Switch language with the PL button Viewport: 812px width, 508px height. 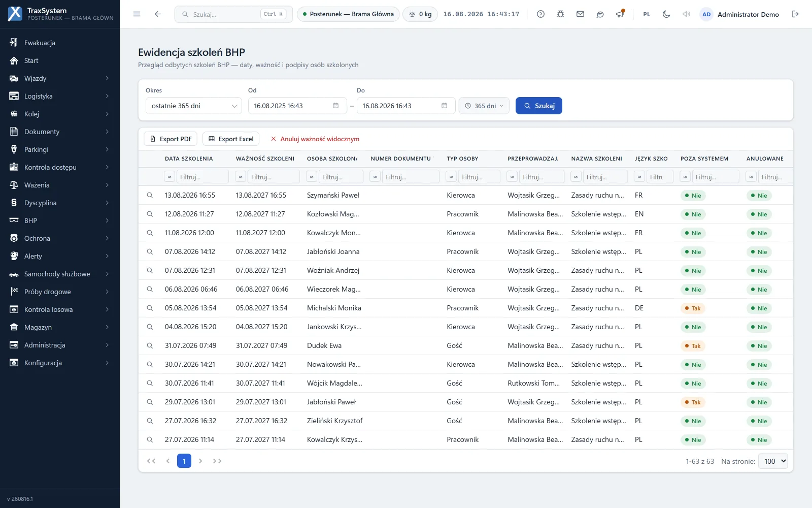[x=647, y=14]
